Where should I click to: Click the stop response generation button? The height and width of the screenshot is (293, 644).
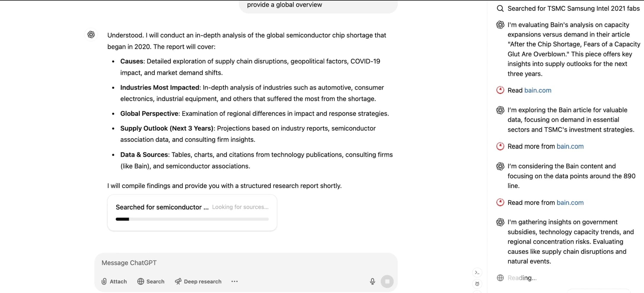tap(387, 281)
